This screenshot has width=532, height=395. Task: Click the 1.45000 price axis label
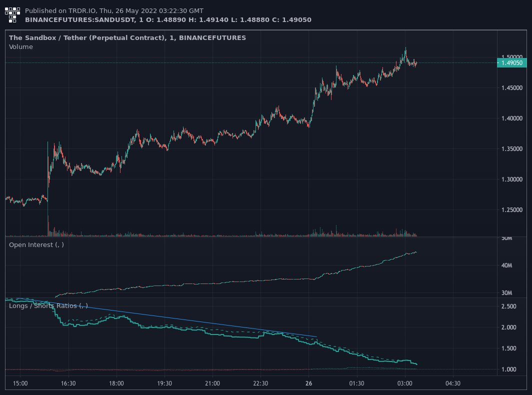pos(511,88)
